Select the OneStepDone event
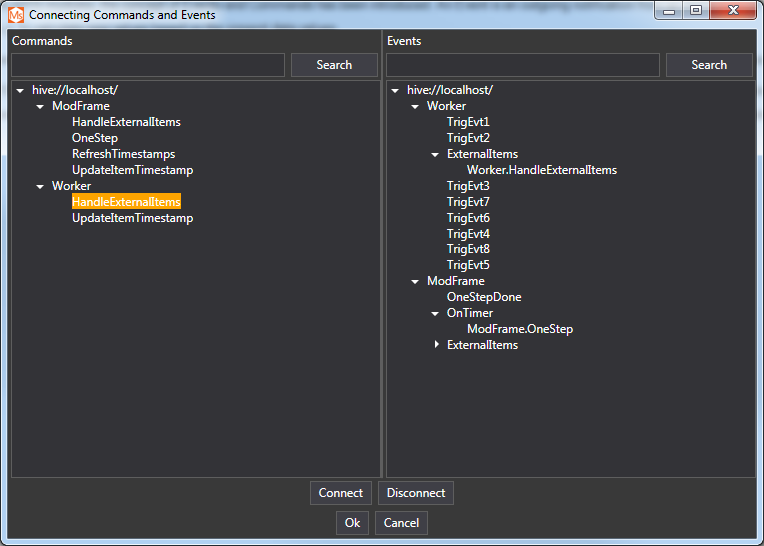 [x=484, y=297]
